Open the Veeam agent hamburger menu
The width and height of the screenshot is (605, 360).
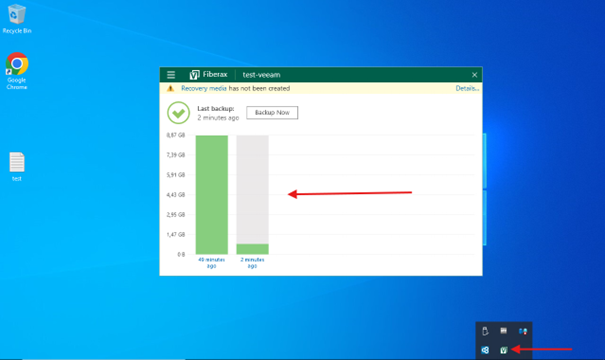[171, 75]
